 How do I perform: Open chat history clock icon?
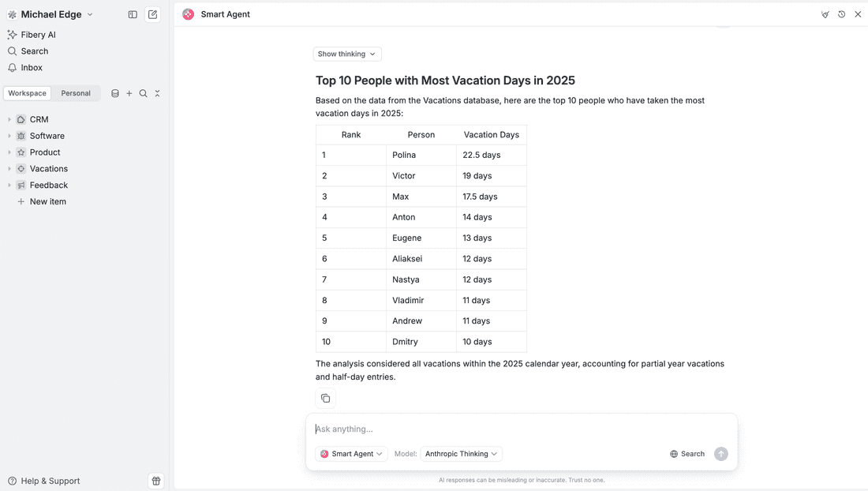pos(842,14)
